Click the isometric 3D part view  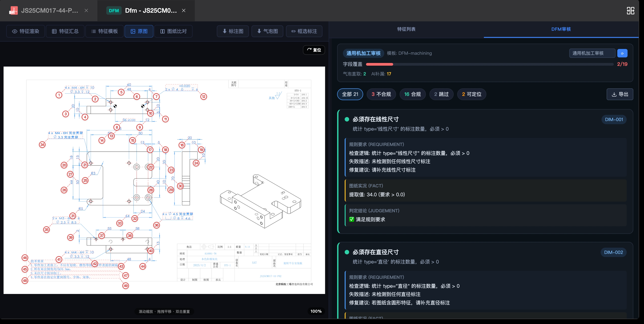260,201
